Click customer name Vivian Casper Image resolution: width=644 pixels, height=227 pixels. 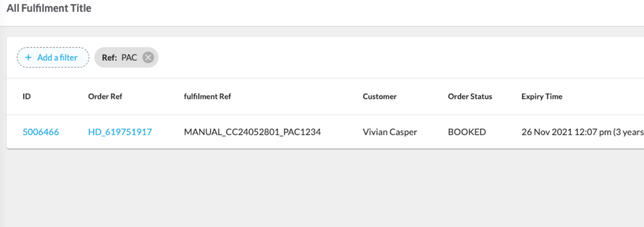[x=390, y=132]
